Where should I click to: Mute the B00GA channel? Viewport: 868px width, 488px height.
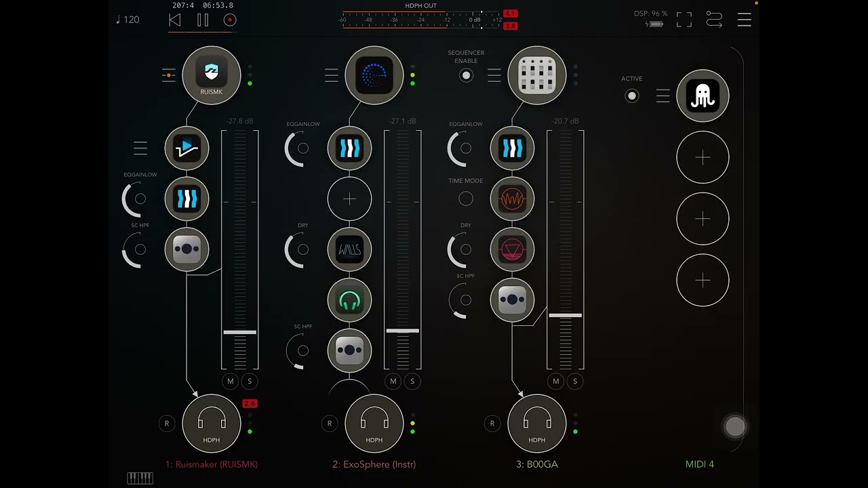[x=556, y=382]
